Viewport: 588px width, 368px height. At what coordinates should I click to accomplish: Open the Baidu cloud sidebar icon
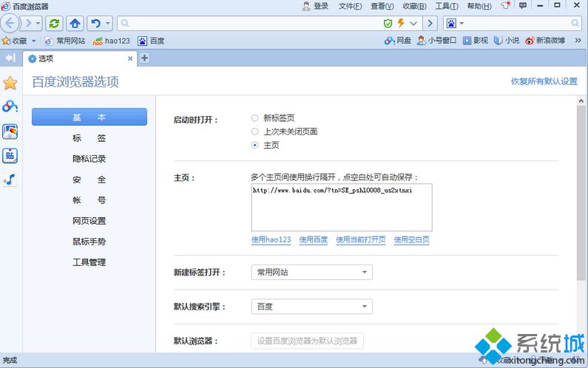tap(10, 107)
